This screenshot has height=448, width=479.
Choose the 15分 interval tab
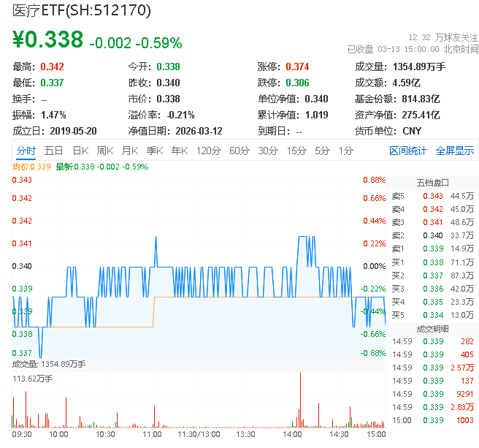coord(296,151)
